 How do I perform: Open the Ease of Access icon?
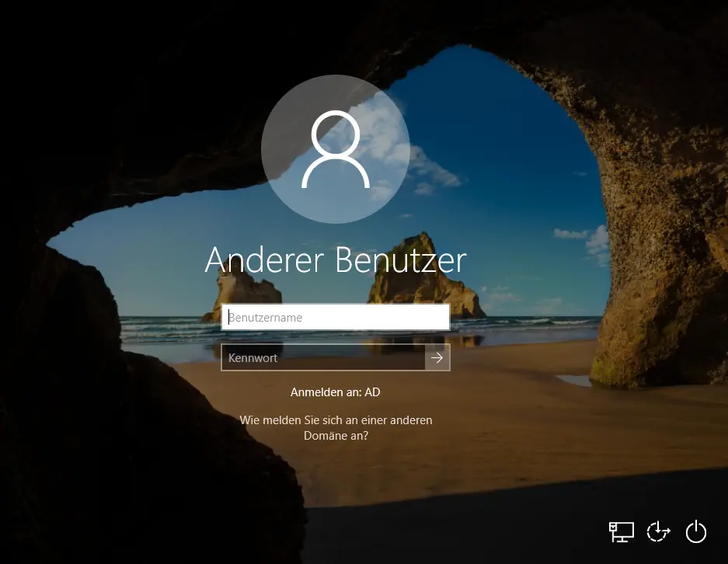658,531
